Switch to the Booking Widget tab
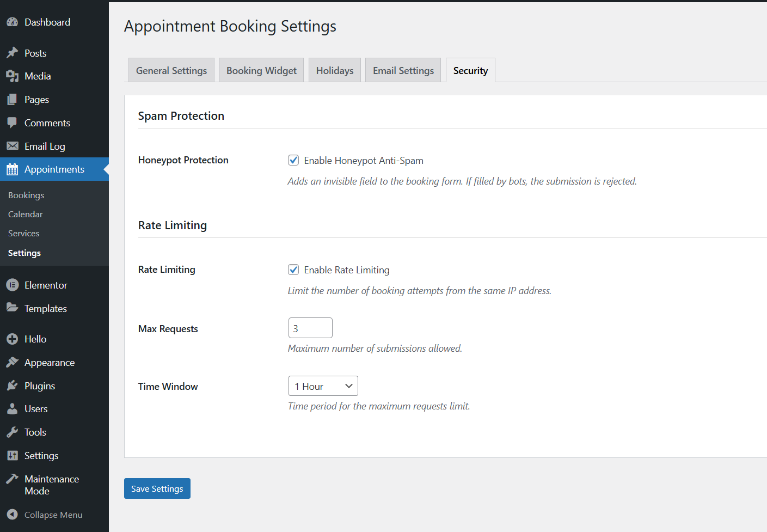Image resolution: width=767 pixels, height=532 pixels. (x=261, y=70)
